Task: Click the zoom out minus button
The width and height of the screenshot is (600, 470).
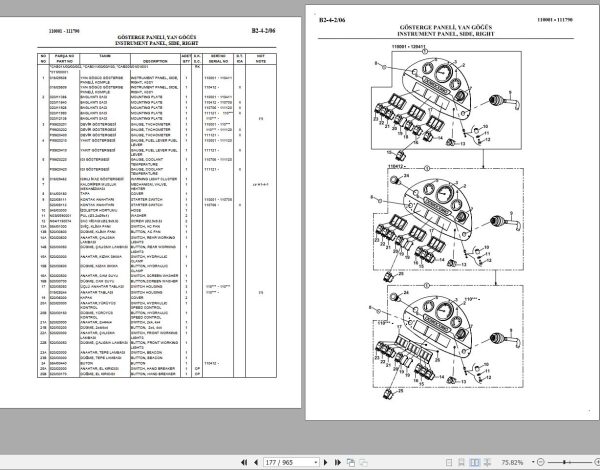Action: click(540, 462)
